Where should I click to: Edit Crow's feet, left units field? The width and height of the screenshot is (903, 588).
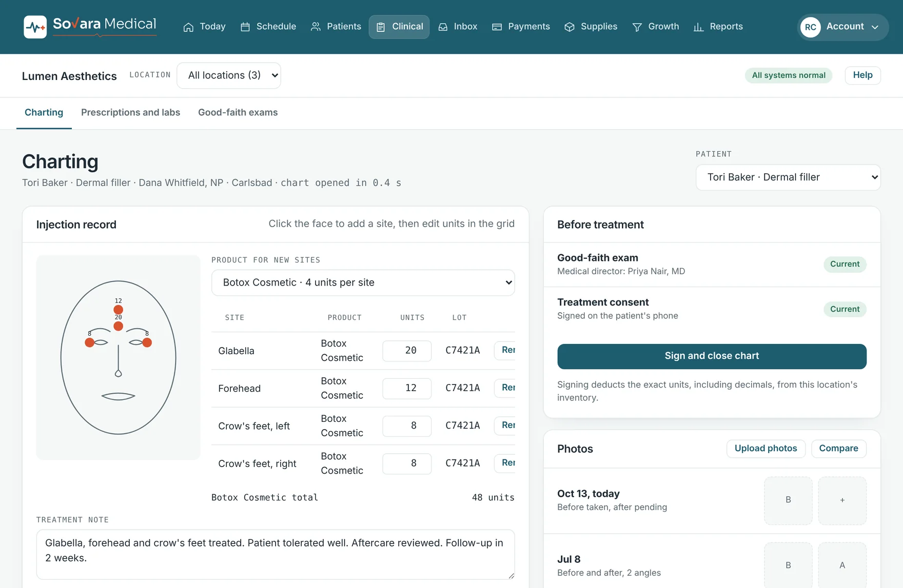[x=407, y=426]
